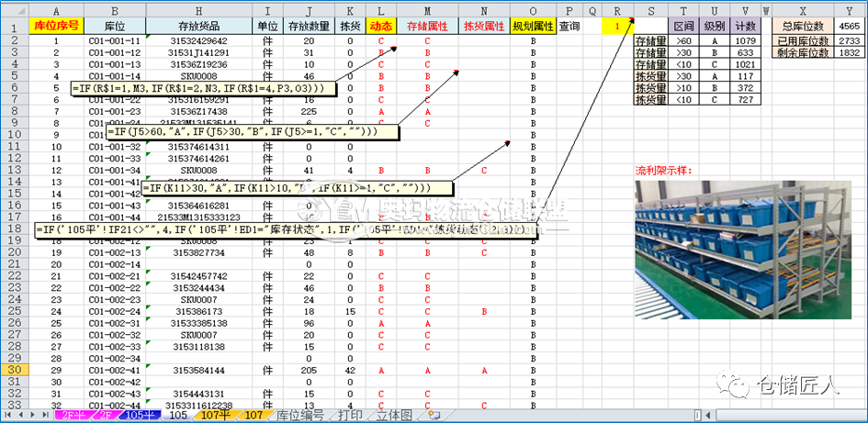Image resolution: width=868 pixels, height=423 pixels.
Task: Click the 库位序号 header cell
Action: click(56, 26)
